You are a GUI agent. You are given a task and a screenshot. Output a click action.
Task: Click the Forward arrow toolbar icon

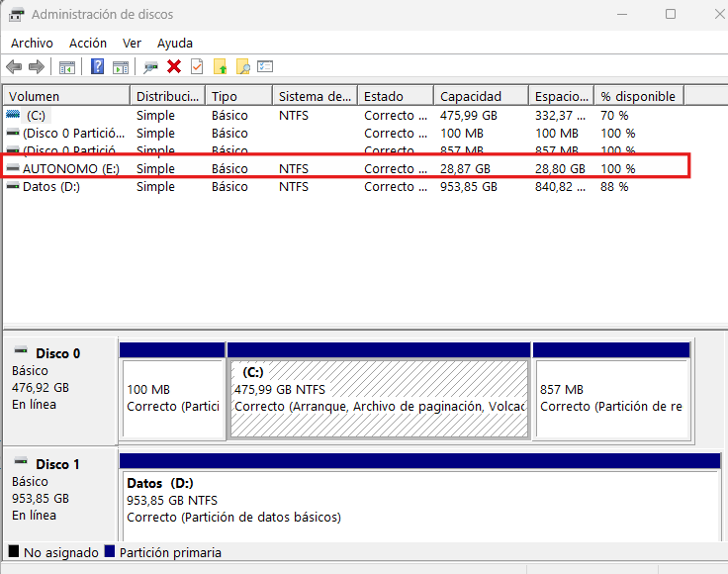[x=37, y=67]
